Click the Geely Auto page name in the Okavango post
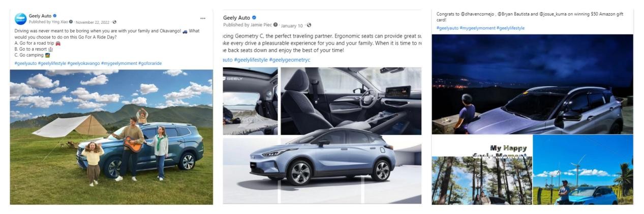Viewport: 644px width, 214px height. click(40, 16)
